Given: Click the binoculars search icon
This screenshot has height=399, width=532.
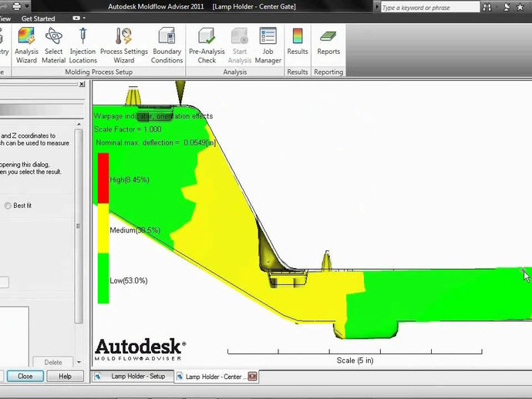Looking at the screenshot, I should 487,7.
